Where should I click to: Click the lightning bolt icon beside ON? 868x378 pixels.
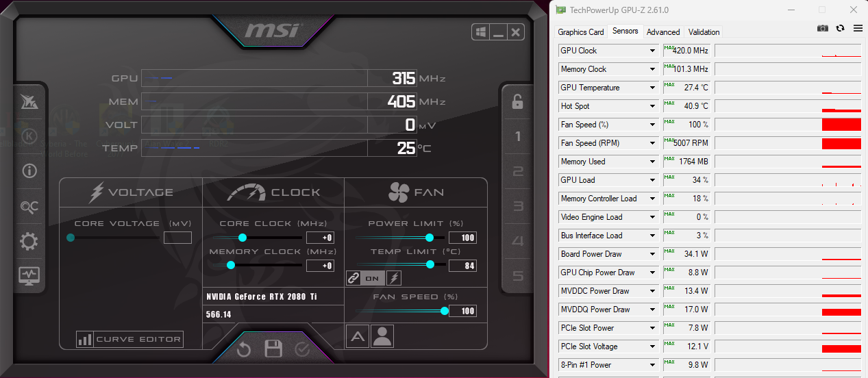pyautogui.click(x=394, y=278)
